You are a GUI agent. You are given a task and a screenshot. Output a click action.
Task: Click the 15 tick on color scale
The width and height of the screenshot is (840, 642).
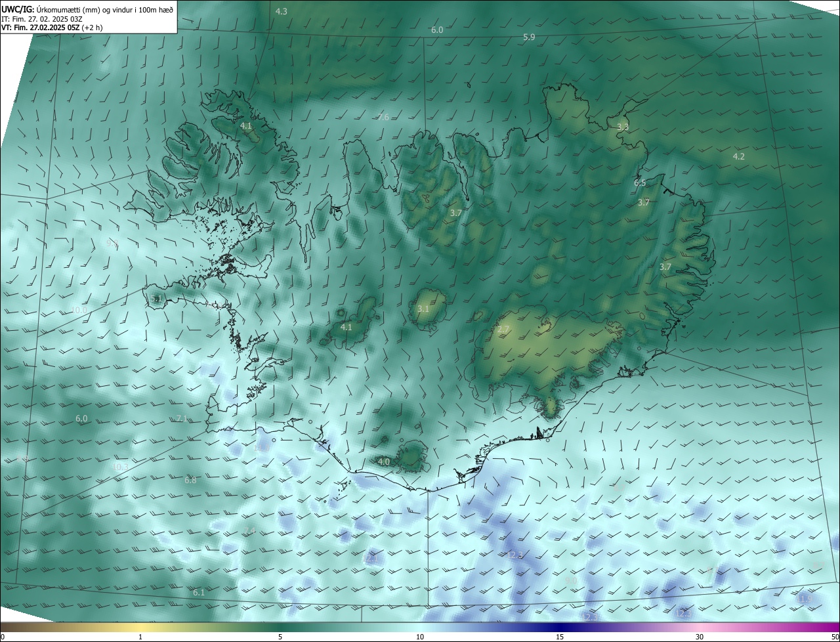coord(560,637)
